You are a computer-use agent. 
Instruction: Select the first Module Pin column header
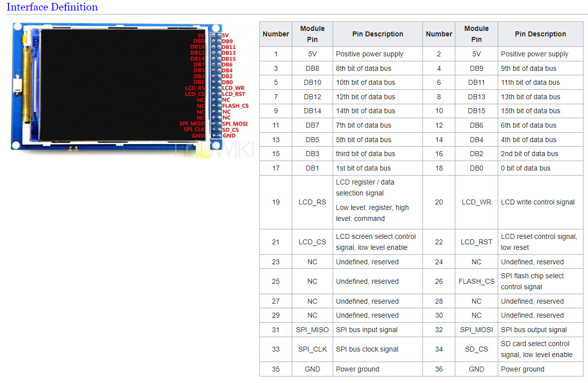pyautogui.click(x=312, y=34)
